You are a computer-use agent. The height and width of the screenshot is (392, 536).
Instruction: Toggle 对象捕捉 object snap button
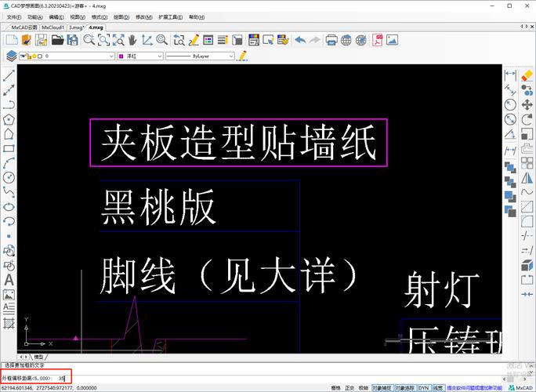382,387
